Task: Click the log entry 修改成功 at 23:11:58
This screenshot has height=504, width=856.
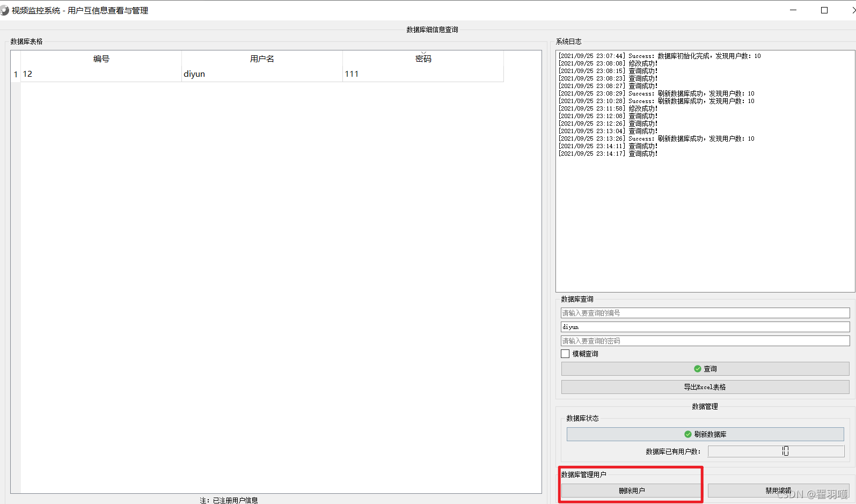Action: click(x=608, y=108)
